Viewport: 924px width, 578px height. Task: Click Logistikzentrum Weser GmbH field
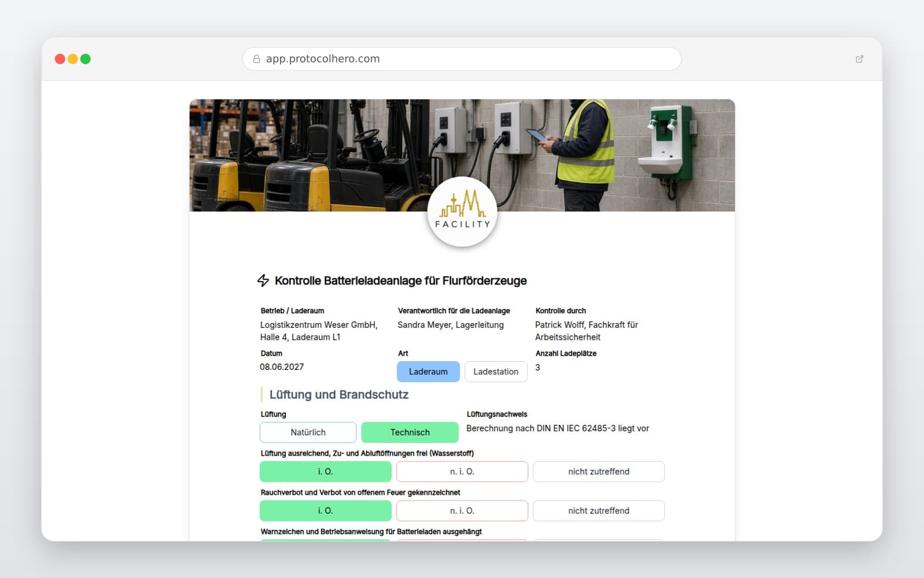coord(319,331)
